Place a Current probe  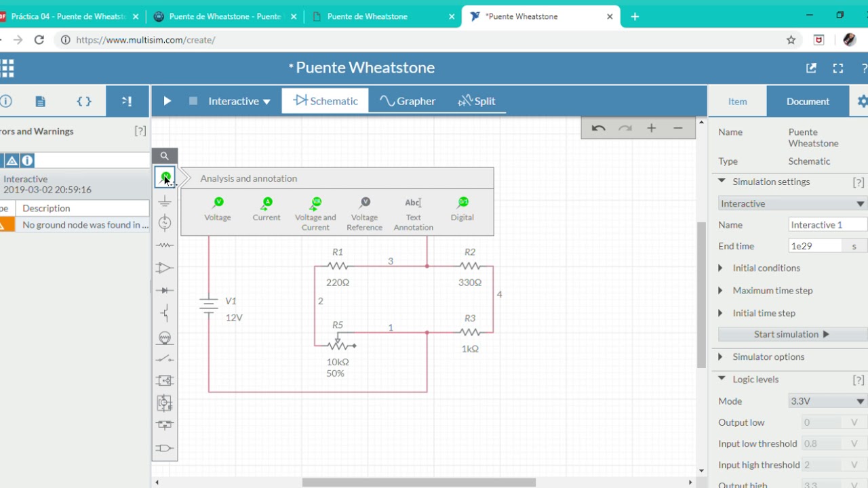tap(267, 209)
